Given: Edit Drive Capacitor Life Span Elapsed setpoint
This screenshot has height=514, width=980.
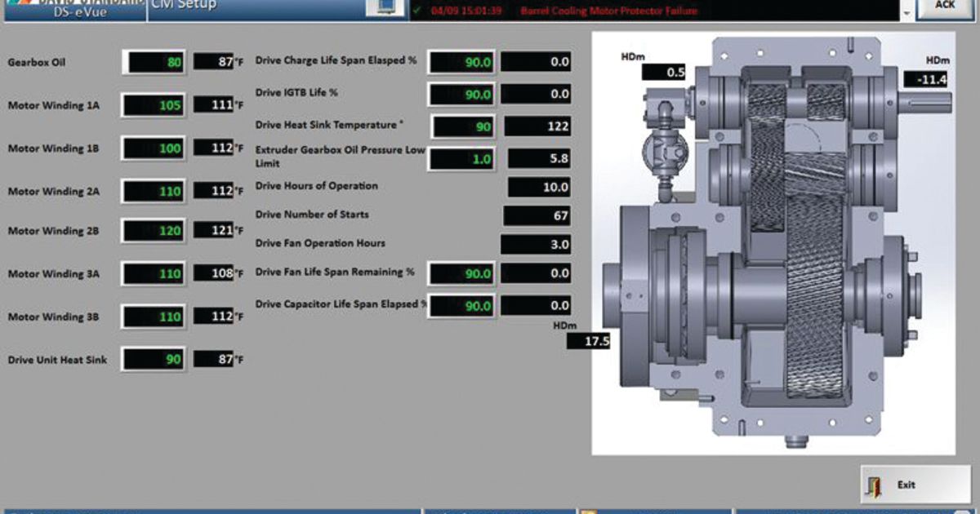Looking at the screenshot, I should pos(462,306).
